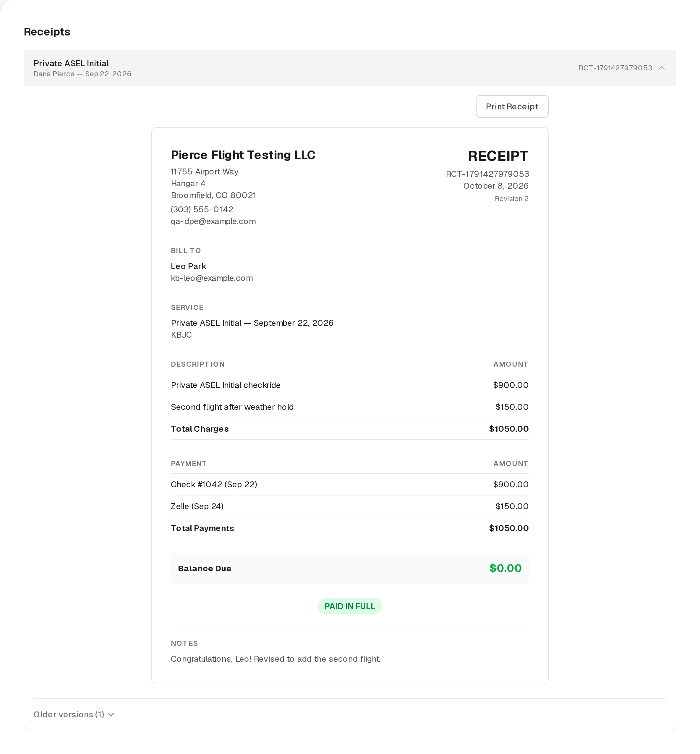Screen dimensions: 700x754
Task: Click the $0.00 Balance Due amount
Action: click(505, 568)
